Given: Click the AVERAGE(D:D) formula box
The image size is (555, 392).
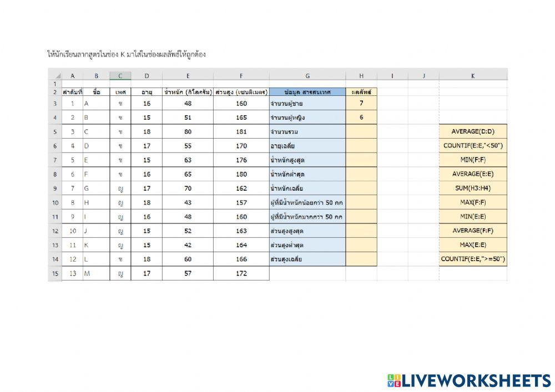Looking at the screenshot, I should click(x=472, y=131).
